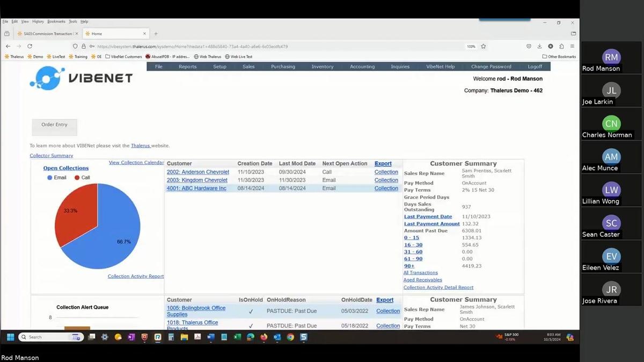Image resolution: width=644 pixels, height=362 pixels.
Task: Toggle the Email series in chart legend
Action: tap(57, 178)
